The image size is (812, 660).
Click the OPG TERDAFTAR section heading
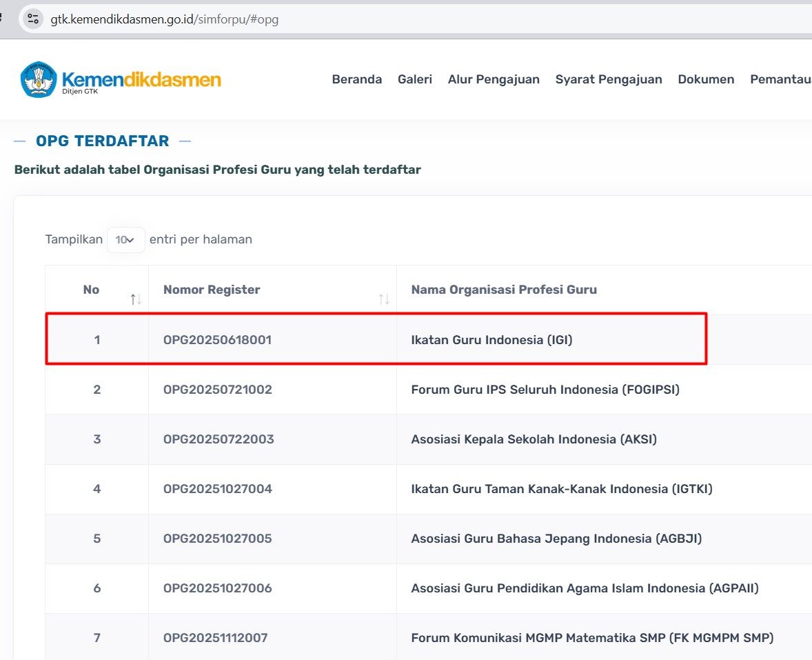click(x=103, y=141)
